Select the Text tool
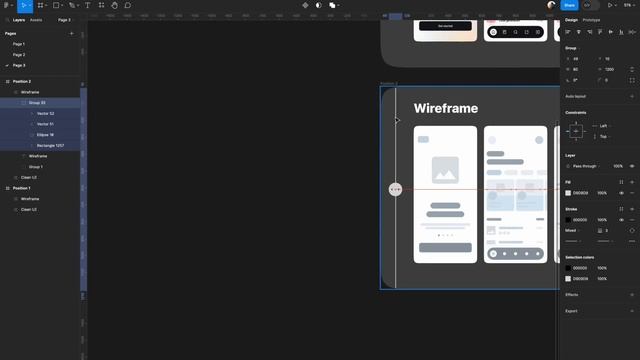Viewport: 640px width, 360px height. 87,5
